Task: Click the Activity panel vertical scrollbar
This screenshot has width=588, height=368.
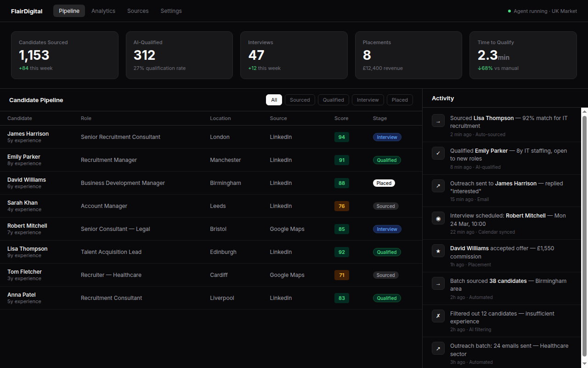Action: 584,235
